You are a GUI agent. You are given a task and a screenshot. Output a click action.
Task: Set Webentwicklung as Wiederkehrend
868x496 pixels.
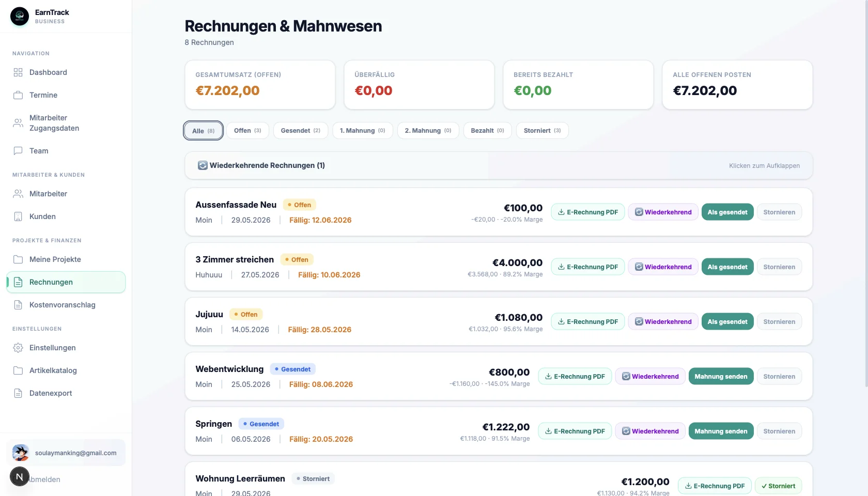pyautogui.click(x=650, y=377)
